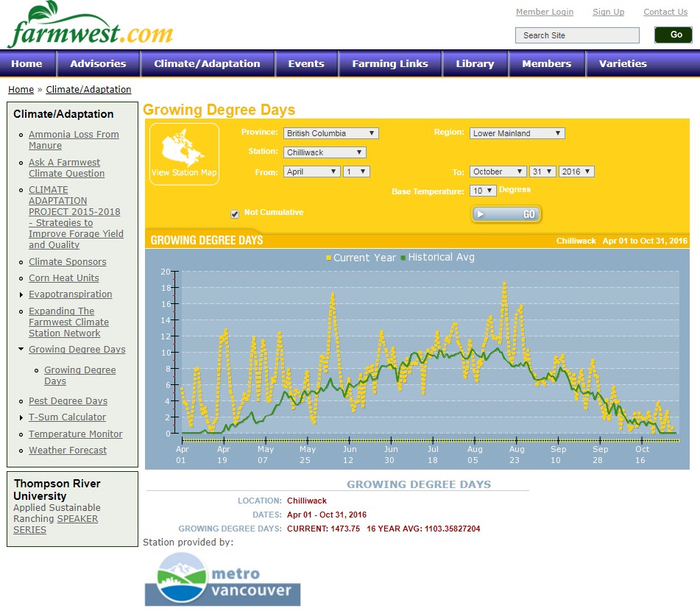The width and height of the screenshot is (700, 611).
Task: Open the Region dropdown
Action: [x=517, y=133]
